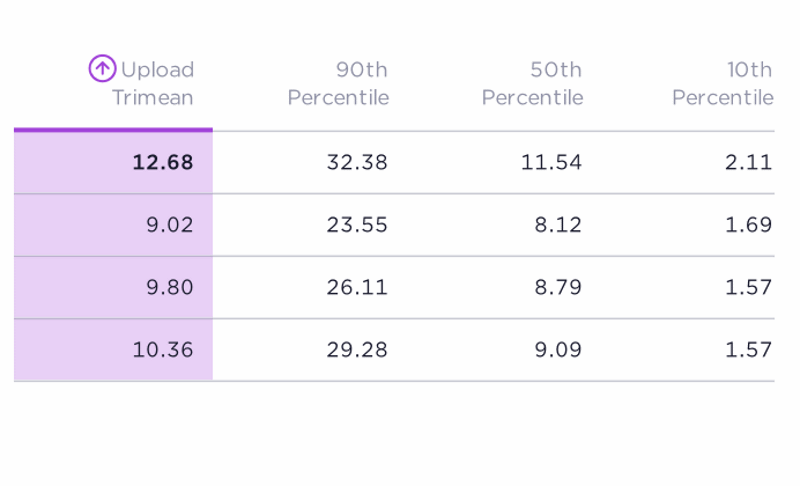Viewport: 800px width, 486px height.
Task: Select the 8.12 median cell
Action: click(558, 225)
